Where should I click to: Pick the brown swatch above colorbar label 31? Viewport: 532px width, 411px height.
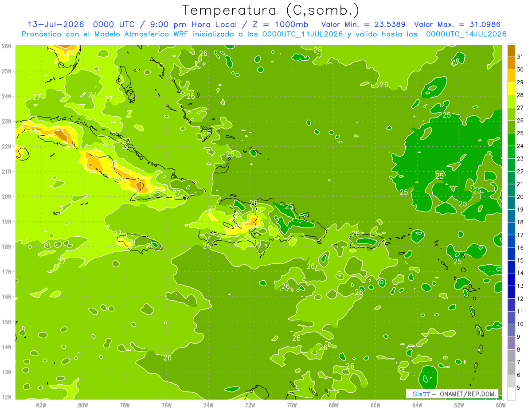511,50
